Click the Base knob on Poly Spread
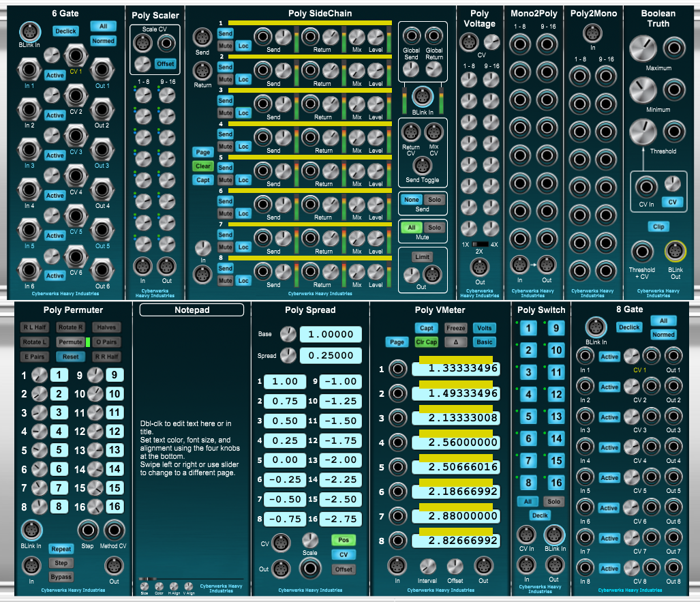Viewport: 700px width, 602px height. pyautogui.click(x=288, y=334)
